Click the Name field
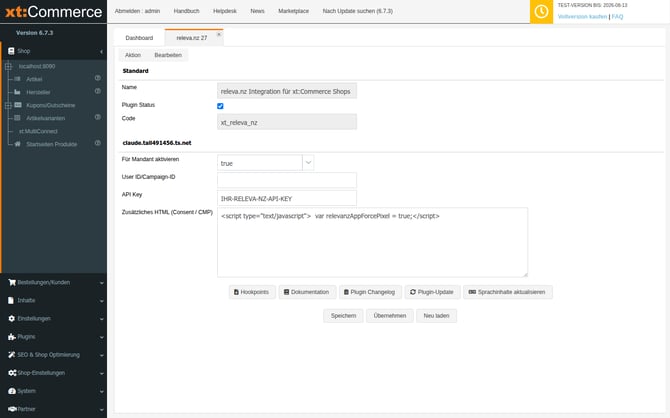Screen dimensions: 670x418 [x=287, y=91]
